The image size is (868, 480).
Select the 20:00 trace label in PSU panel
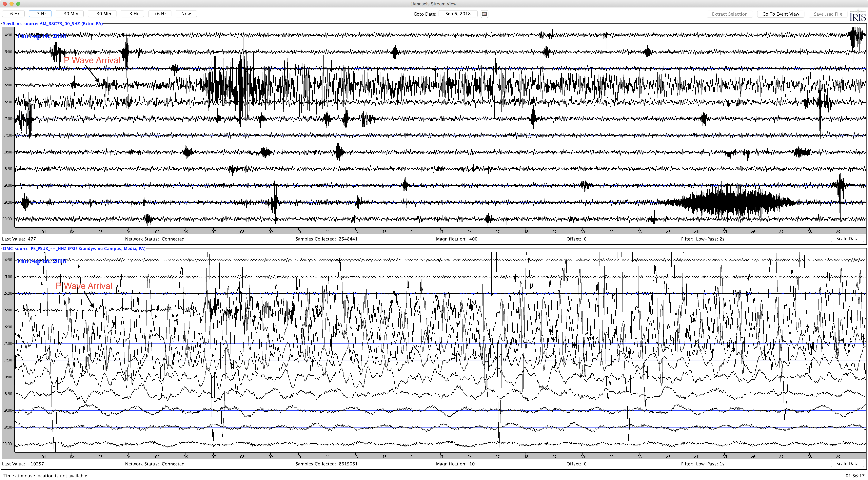point(7,444)
